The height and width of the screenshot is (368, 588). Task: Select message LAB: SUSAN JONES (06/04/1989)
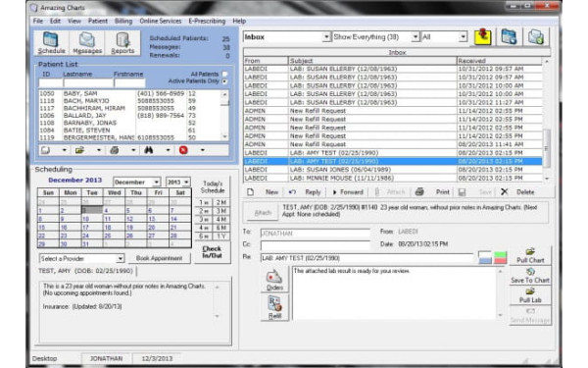393,170
